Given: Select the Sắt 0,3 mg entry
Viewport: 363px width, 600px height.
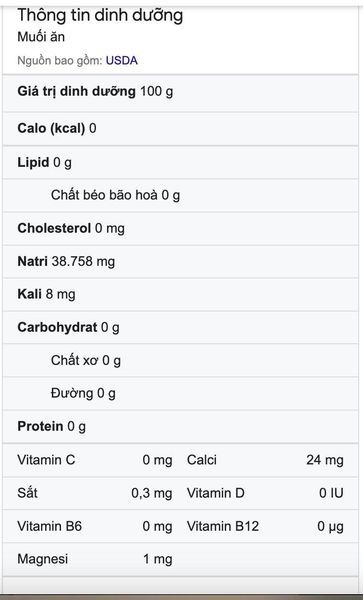Looking at the screenshot, I should (x=95, y=493).
